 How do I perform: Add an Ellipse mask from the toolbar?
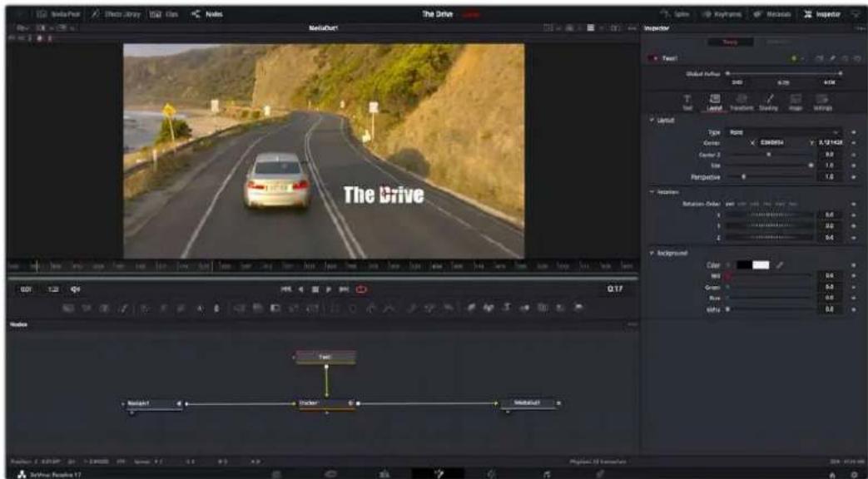pos(353,308)
